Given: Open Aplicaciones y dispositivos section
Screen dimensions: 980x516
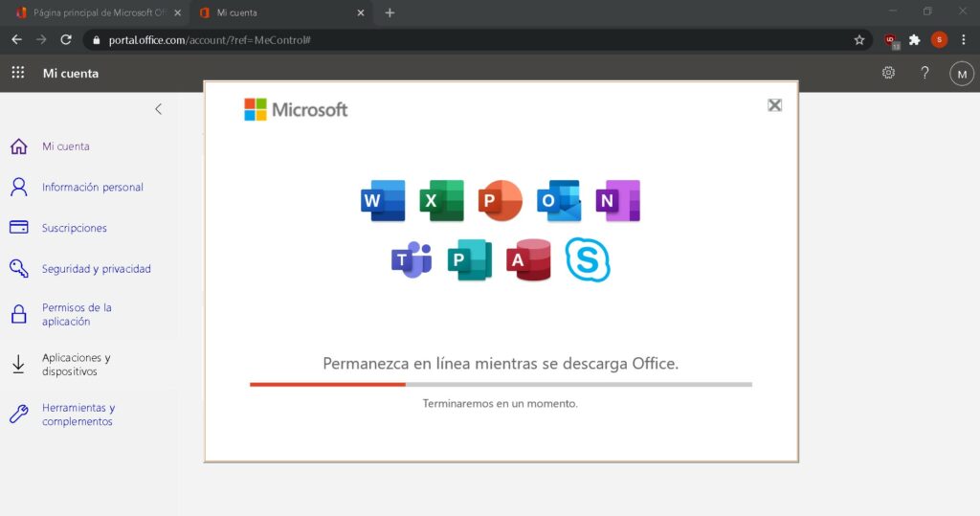Looking at the screenshot, I should point(77,365).
